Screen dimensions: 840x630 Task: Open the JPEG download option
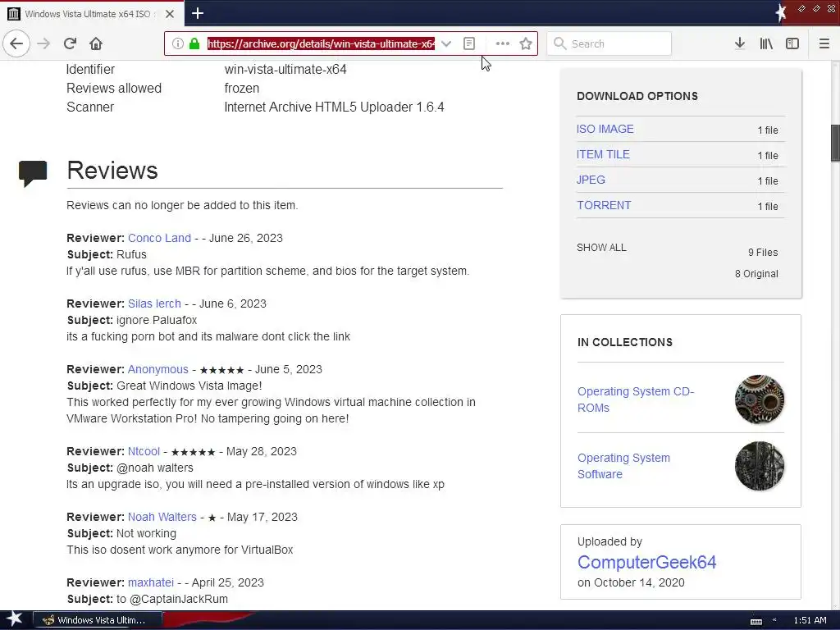591,180
